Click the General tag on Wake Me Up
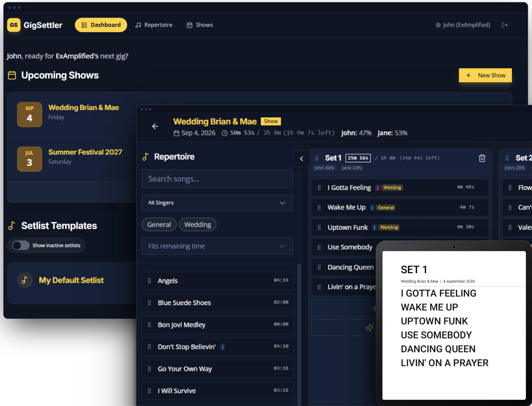Image resolution: width=532 pixels, height=406 pixels. (x=386, y=208)
